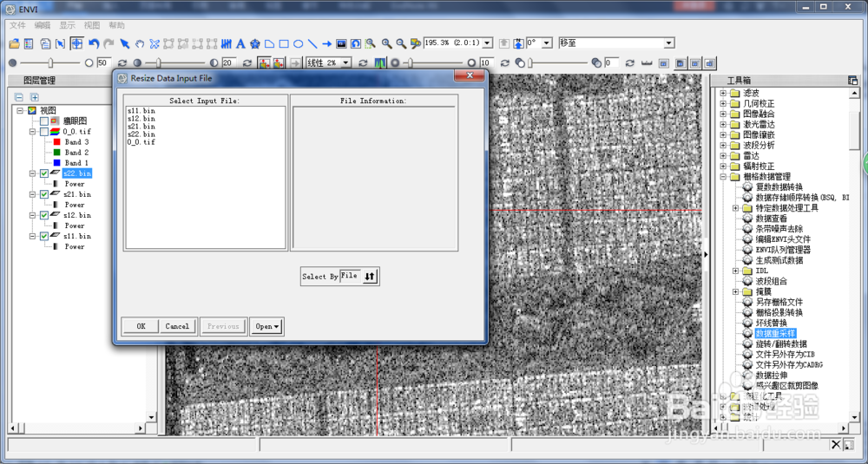Click Cancel in Resize Data dialog
Screen dimensions: 868x464
coord(177,326)
